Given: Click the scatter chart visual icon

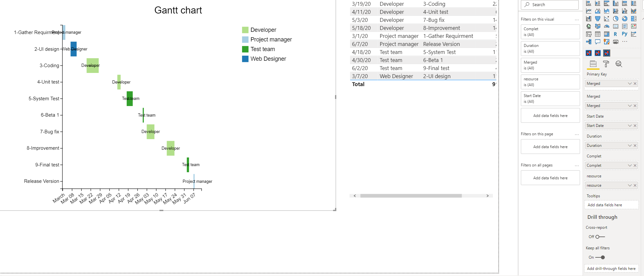Looking at the screenshot, I should click(606, 19).
